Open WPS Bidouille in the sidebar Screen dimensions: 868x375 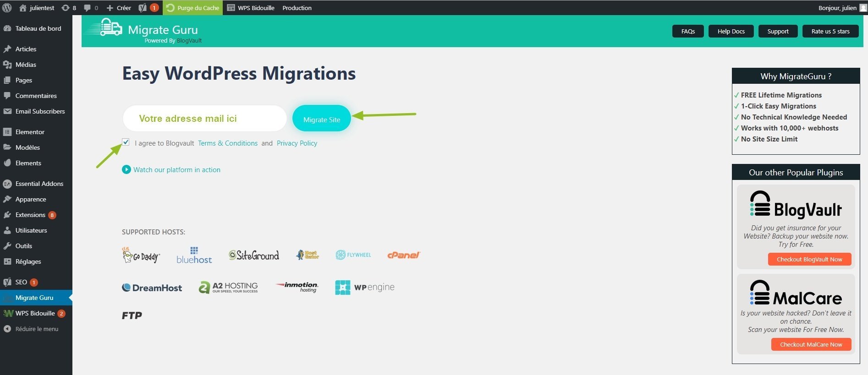(36, 313)
